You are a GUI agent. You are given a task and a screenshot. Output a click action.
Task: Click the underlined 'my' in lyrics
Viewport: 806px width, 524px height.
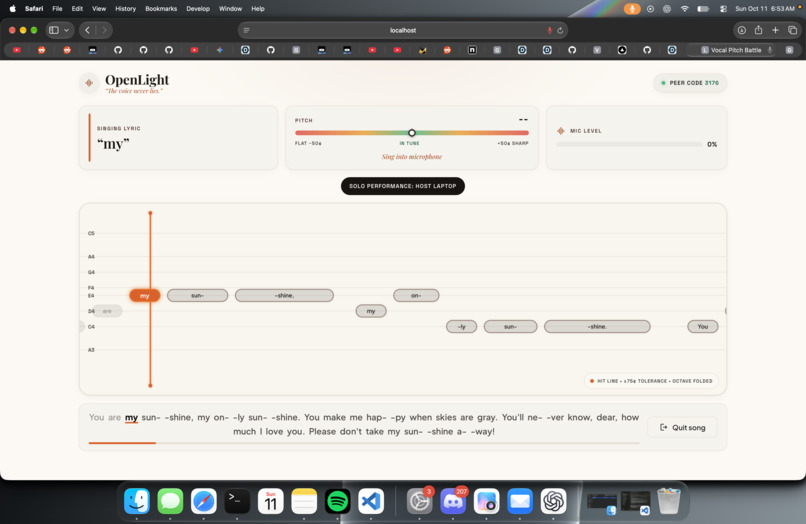(x=132, y=418)
